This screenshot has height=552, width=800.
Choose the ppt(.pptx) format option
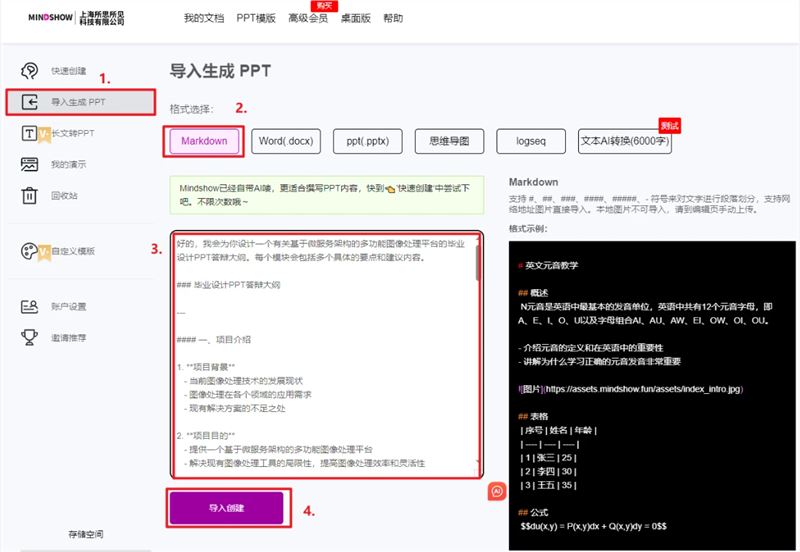pyautogui.click(x=367, y=141)
